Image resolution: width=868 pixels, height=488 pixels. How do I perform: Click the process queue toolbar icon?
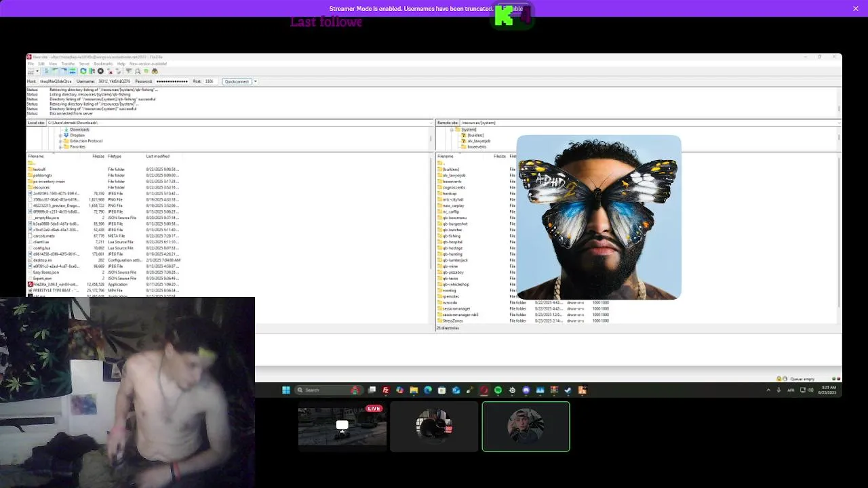click(92, 71)
